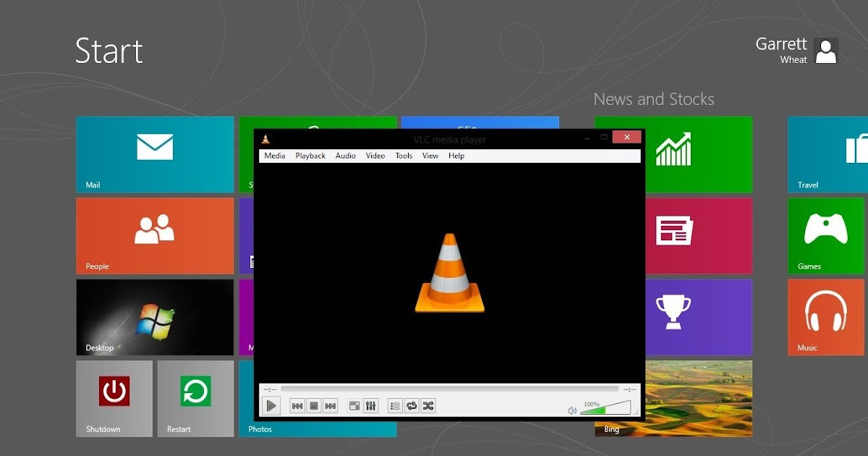
Task: Maximize the VLC window
Action: (605, 138)
